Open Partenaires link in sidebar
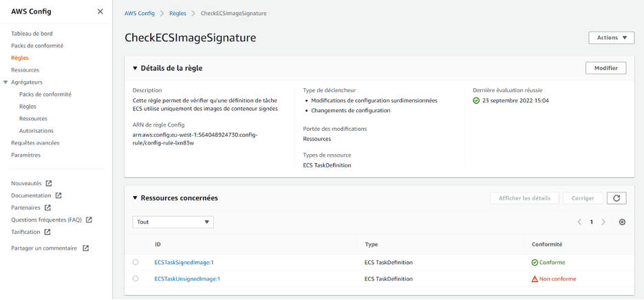Image resolution: width=644 pixels, height=300 pixels. [26, 208]
